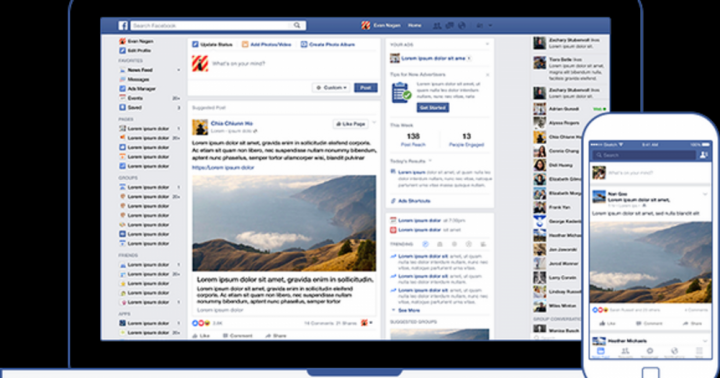Select fifth Trending category icon
720x378 pixels.
point(483,244)
